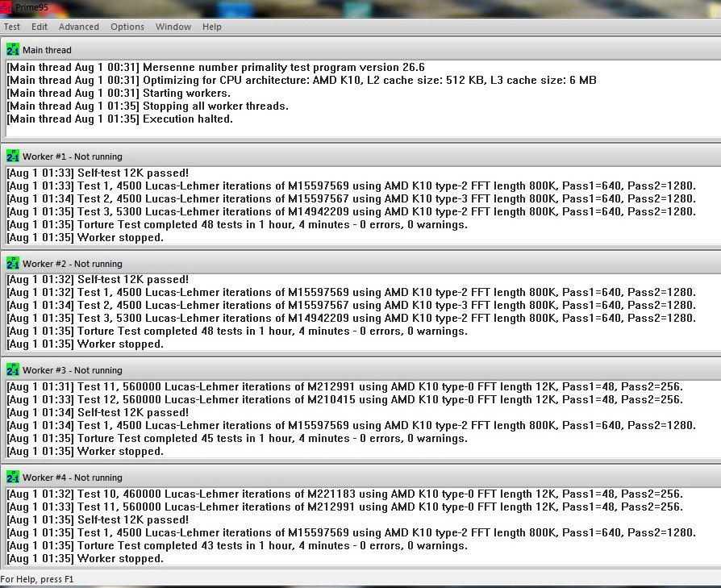Viewport: 721px width, 588px height.
Task: Click the Prime95 application icon in title bar
Action: pyautogui.click(x=6, y=7)
